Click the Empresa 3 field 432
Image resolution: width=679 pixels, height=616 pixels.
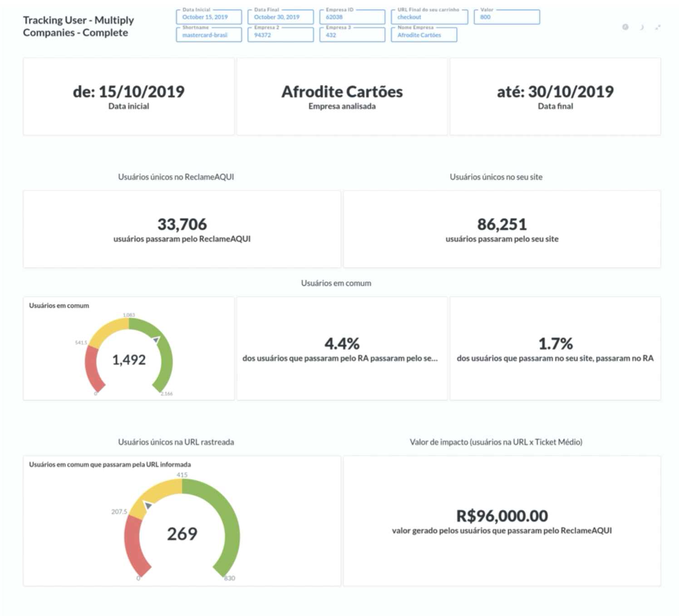click(x=352, y=35)
